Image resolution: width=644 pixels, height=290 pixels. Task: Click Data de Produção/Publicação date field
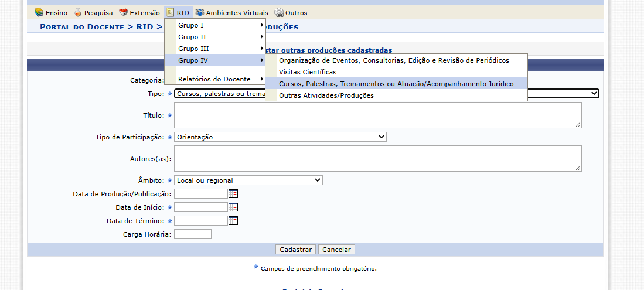pyautogui.click(x=201, y=193)
